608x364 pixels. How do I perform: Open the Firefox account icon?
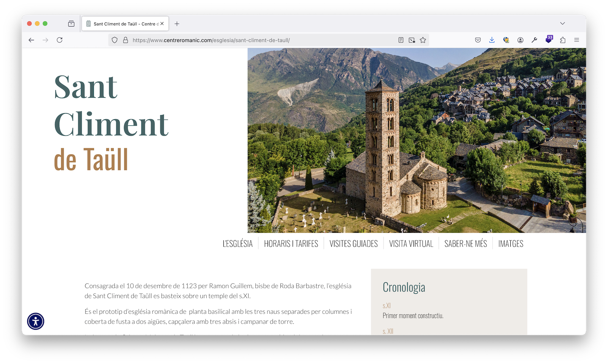(521, 40)
